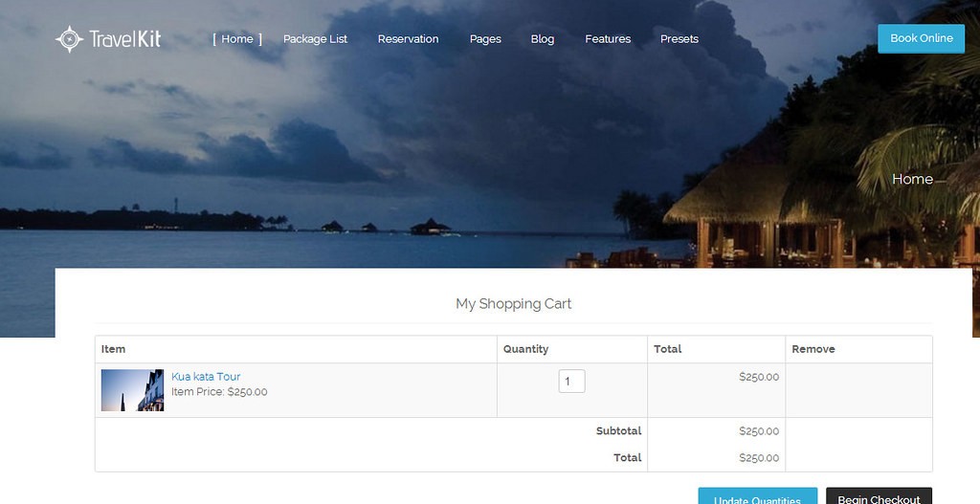The width and height of the screenshot is (980, 504).
Task: Click the My Shopping Cart heading
Action: click(x=514, y=304)
